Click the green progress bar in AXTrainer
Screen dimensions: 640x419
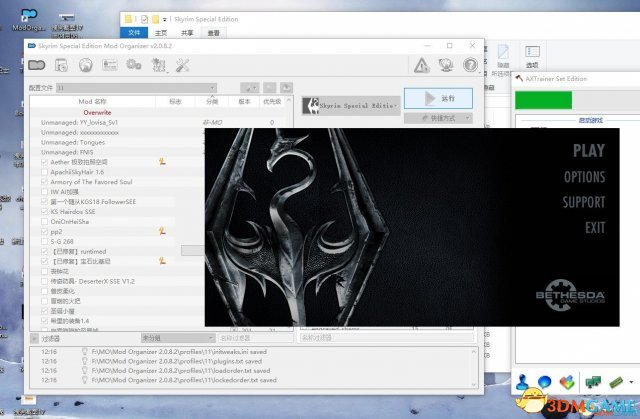tap(543, 100)
